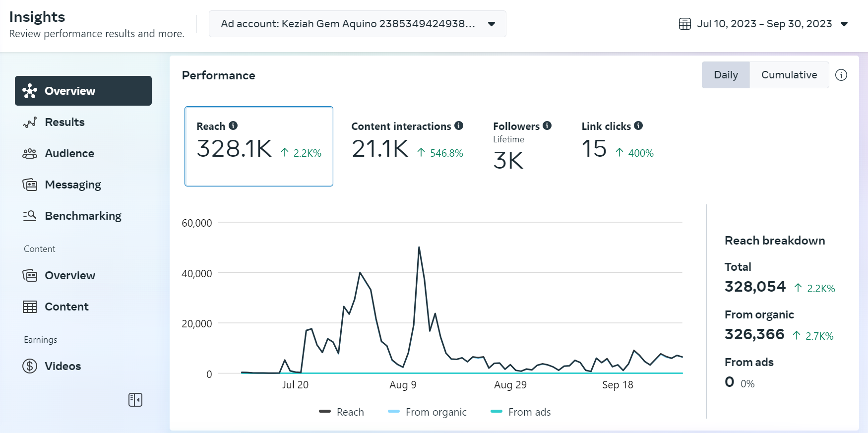Click the 400% link clicks growth indicator

click(x=635, y=153)
